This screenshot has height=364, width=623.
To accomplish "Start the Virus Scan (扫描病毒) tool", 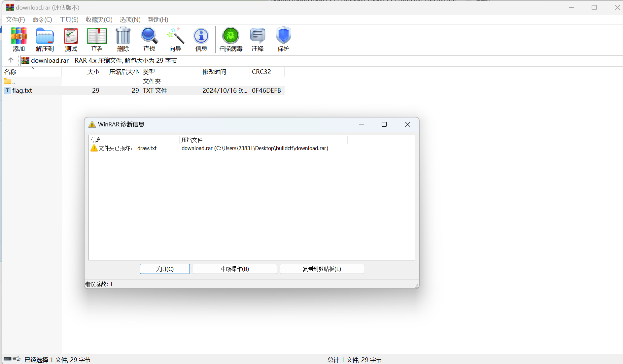I will (230, 39).
